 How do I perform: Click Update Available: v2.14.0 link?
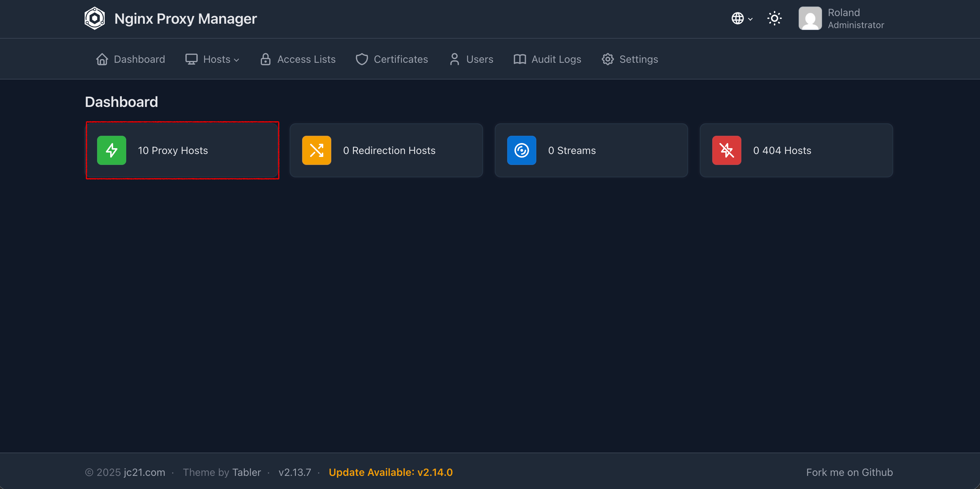click(391, 472)
